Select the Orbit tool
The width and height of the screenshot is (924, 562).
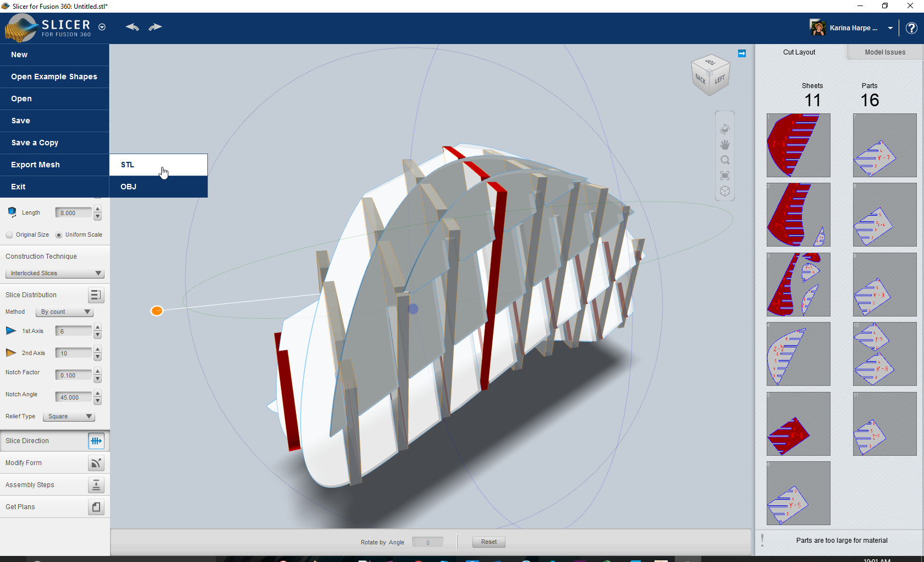point(724,128)
